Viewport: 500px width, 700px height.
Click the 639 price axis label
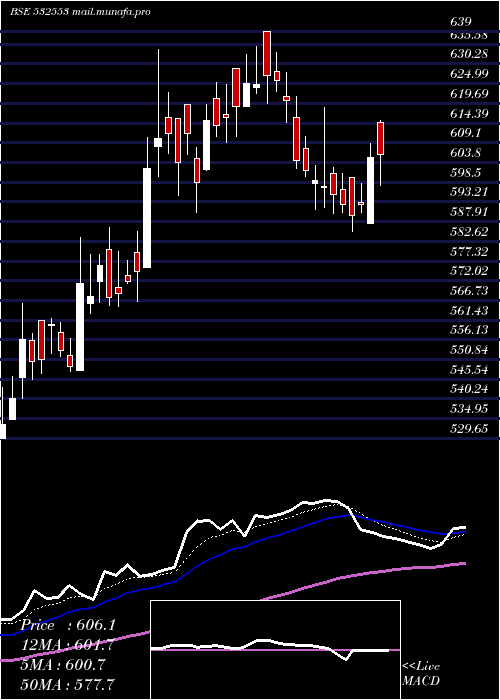point(461,22)
